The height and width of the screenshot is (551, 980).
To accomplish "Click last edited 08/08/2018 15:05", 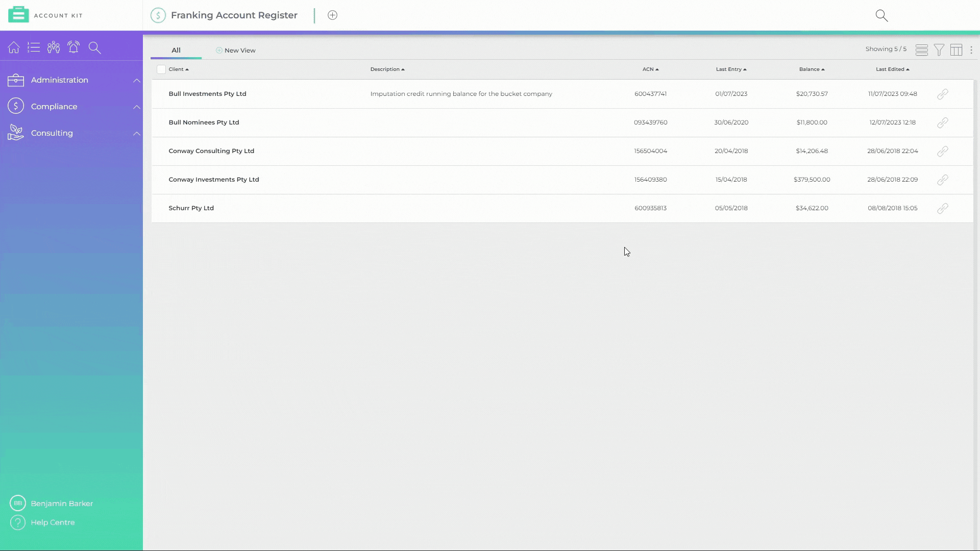I will pyautogui.click(x=892, y=208).
